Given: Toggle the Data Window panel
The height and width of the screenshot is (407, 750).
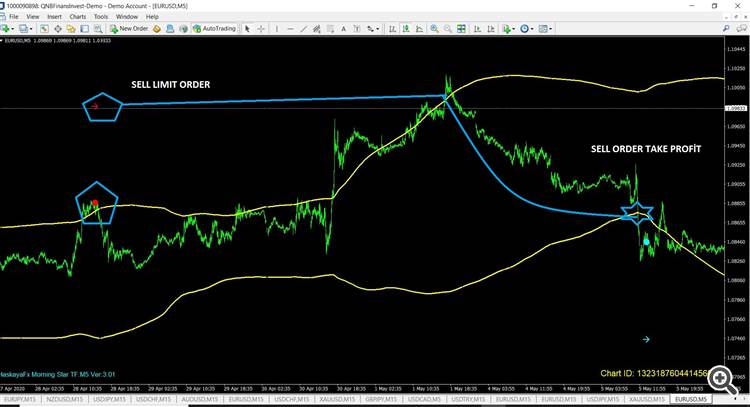Looking at the screenshot, I should click(58, 29).
